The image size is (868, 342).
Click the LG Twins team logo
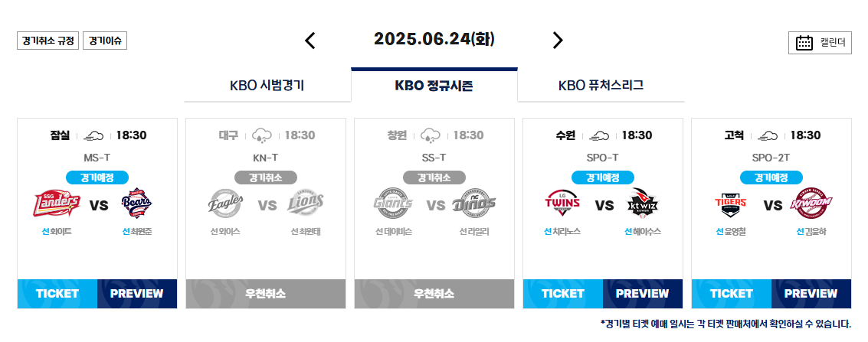562,204
